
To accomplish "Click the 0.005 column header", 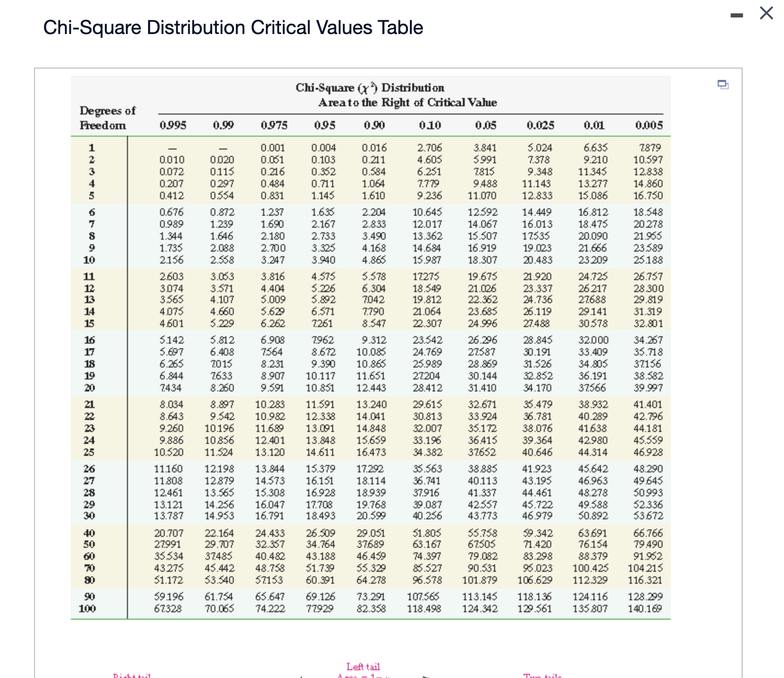I will pos(649,125).
